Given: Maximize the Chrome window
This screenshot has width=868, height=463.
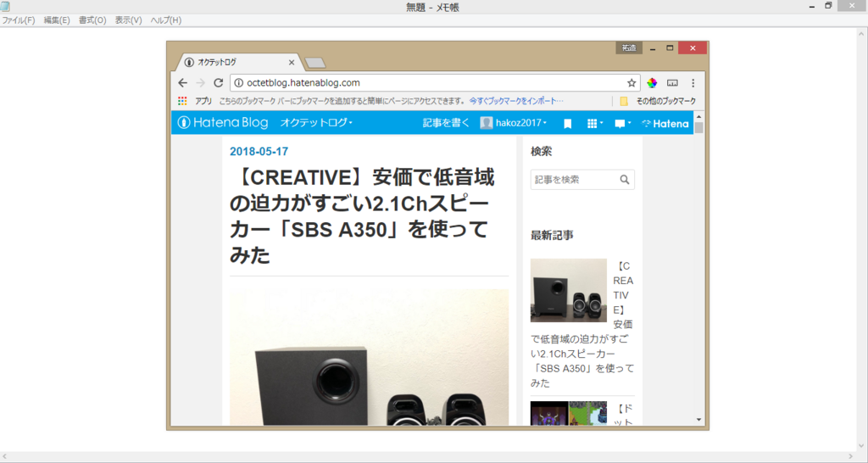Looking at the screenshot, I should pyautogui.click(x=670, y=48).
